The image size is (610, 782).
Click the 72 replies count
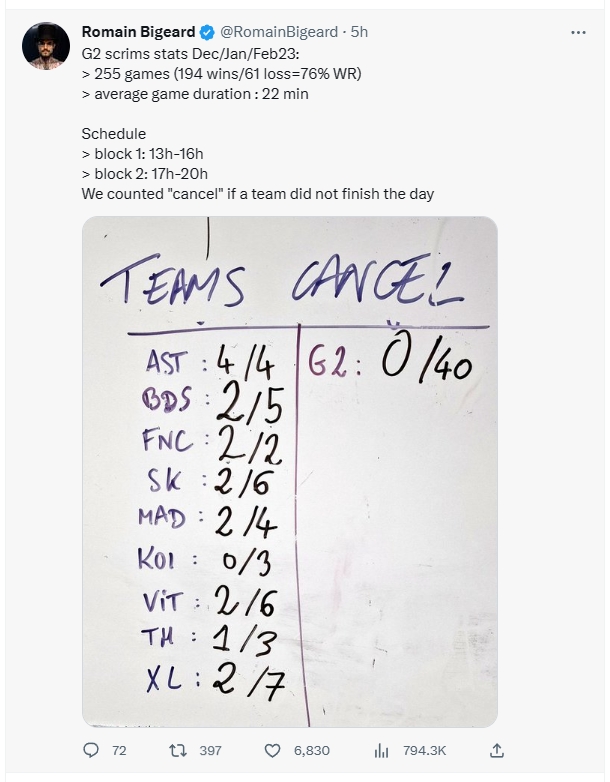(119, 751)
